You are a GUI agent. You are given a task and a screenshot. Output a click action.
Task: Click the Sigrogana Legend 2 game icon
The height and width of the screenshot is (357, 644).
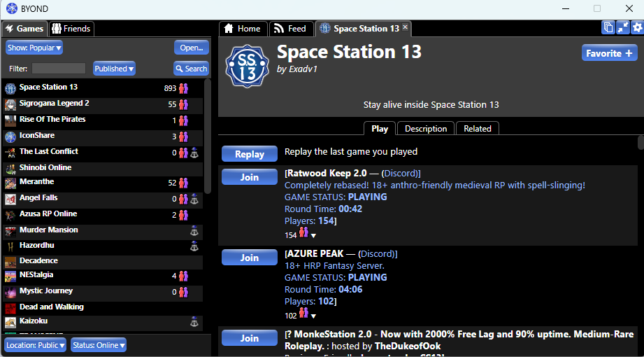coord(10,105)
